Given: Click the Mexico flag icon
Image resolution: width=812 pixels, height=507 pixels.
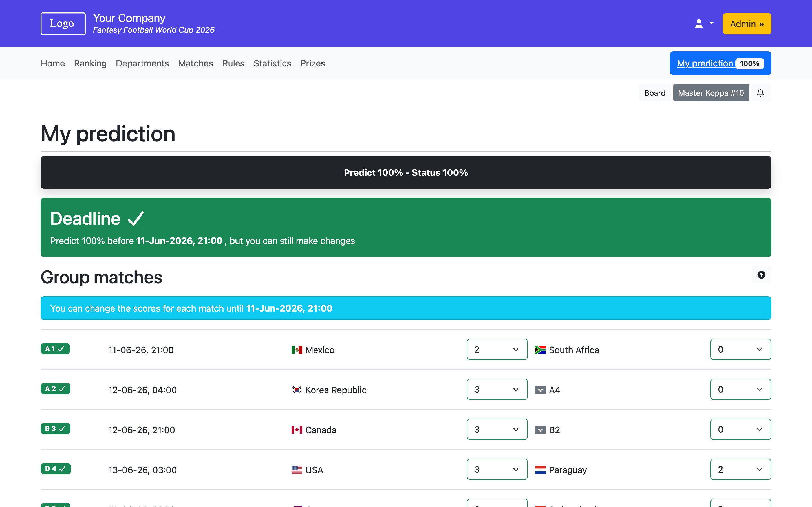Looking at the screenshot, I should pos(297,349).
